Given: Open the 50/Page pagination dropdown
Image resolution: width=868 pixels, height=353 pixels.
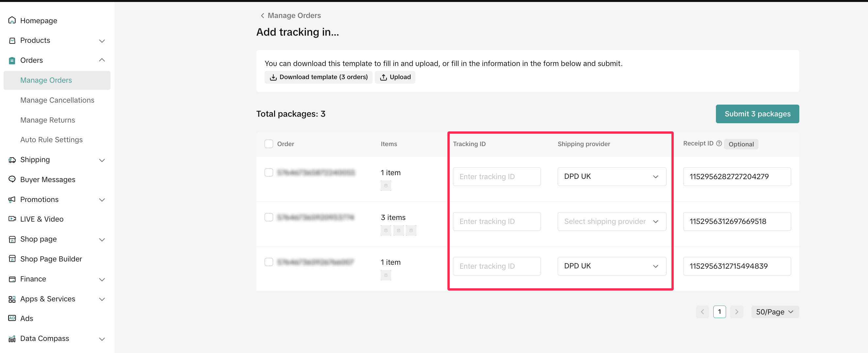Looking at the screenshot, I should click(x=775, y=311).
